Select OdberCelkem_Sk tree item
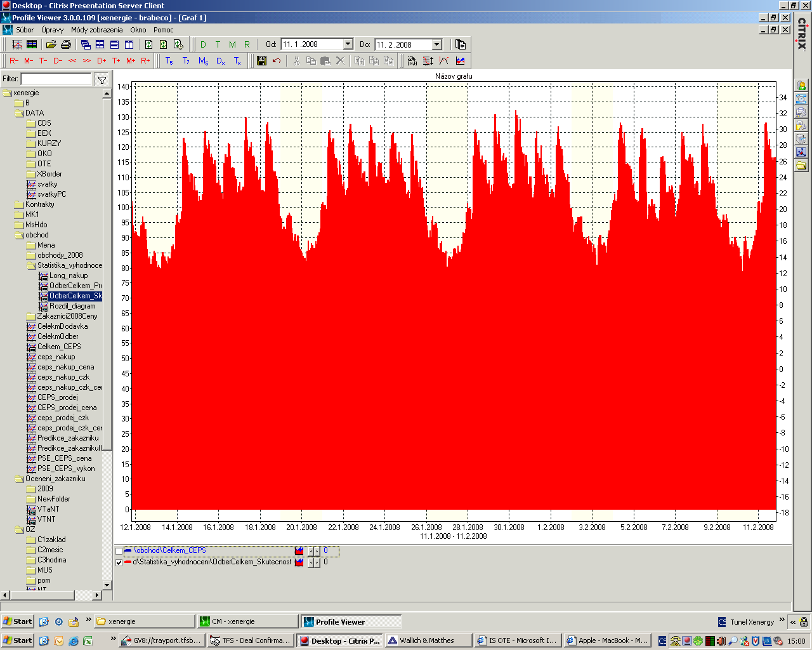Screen dimensions: 812x650 (75, 296)
